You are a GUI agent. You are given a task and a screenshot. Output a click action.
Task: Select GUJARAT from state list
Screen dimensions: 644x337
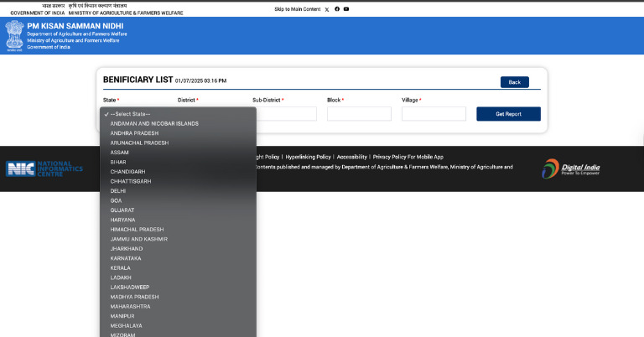178,210
